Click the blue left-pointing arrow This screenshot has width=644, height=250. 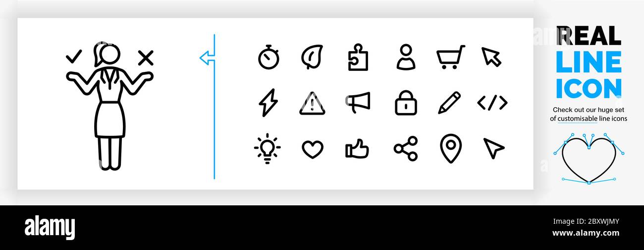pyautogui.click(x=207, y=58)
